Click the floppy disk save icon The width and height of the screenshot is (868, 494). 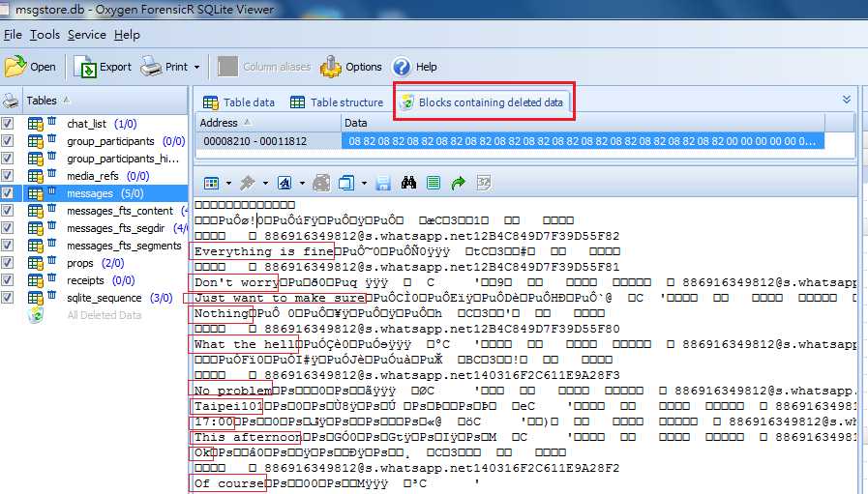(383, 183)
